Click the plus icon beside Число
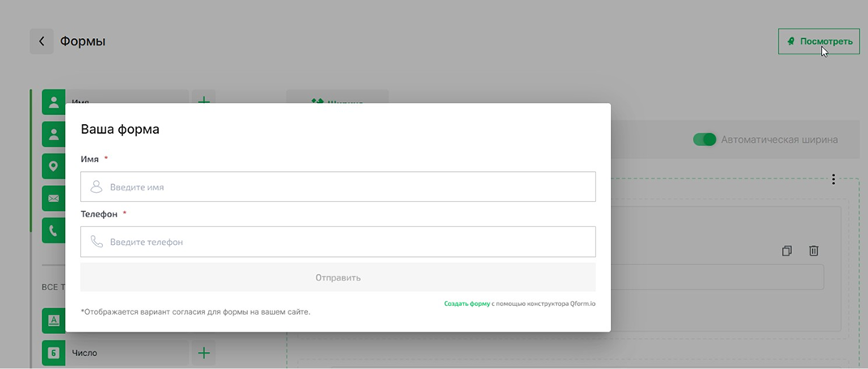Image resolution: width=868 pixels, height=369 pixels. tap(204, 353)
